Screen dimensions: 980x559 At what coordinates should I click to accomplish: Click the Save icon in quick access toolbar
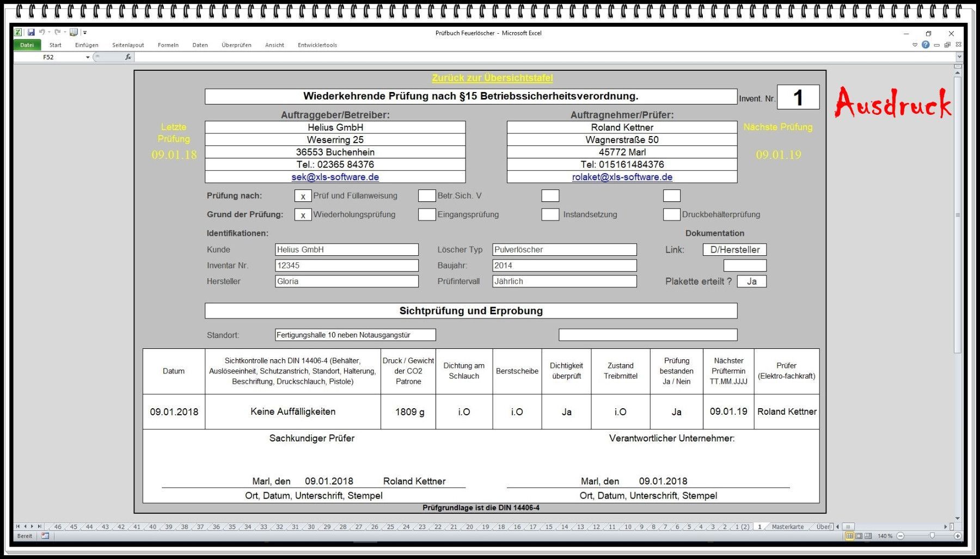(31, 33)
